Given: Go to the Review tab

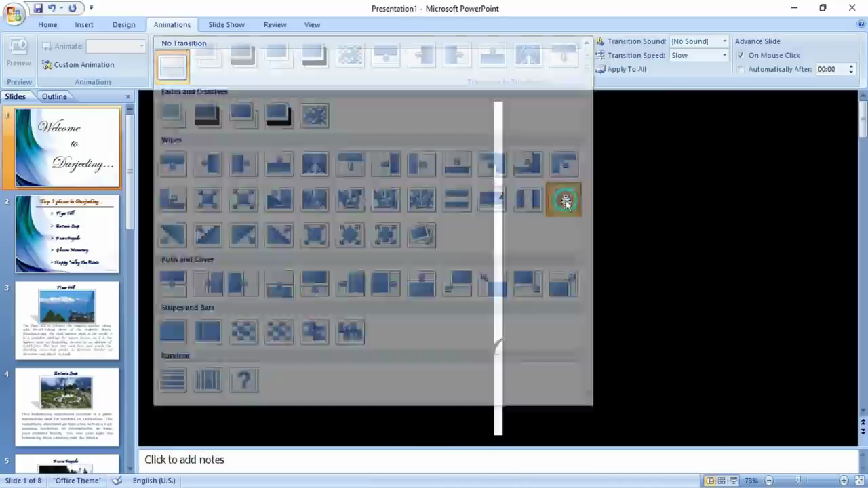Looking at the screenshot, I should coord(275,24).
